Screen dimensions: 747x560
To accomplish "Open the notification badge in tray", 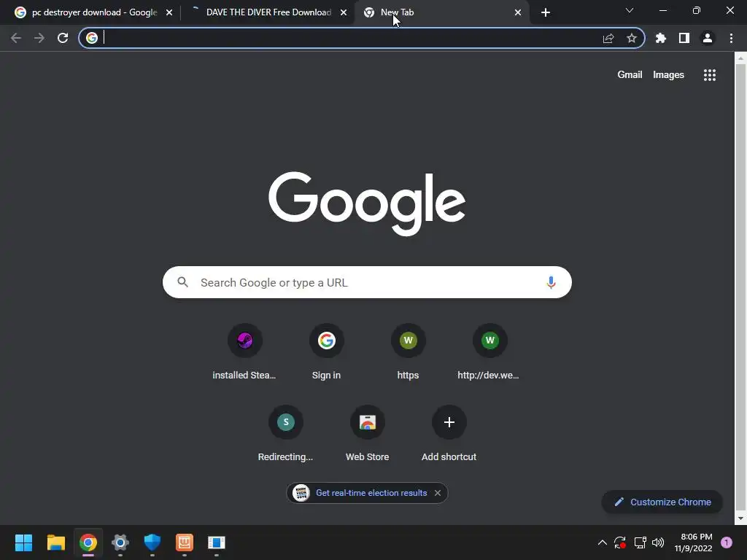I will click(727, 542).
